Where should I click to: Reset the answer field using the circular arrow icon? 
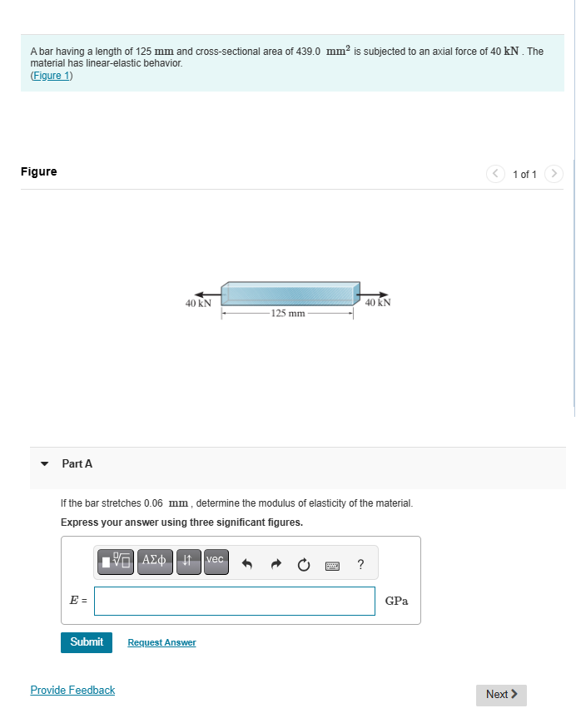303,564
